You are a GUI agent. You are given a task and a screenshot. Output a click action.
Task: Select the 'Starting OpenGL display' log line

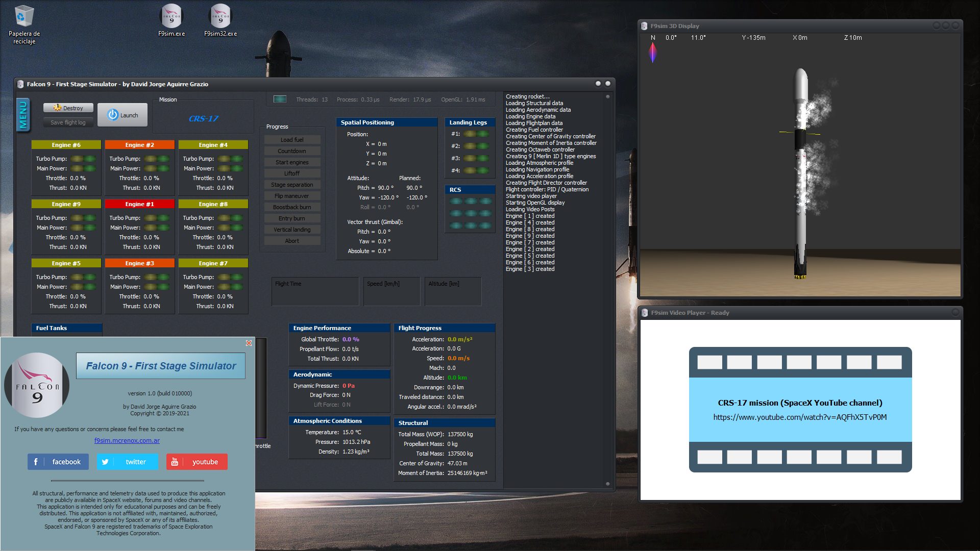click(x=535, y=203)
